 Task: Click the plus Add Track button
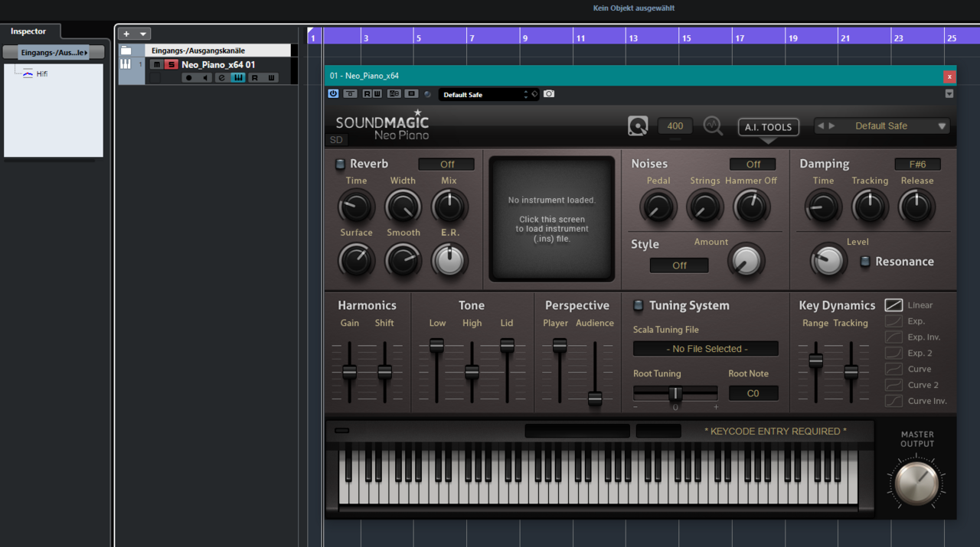point(126,34)
